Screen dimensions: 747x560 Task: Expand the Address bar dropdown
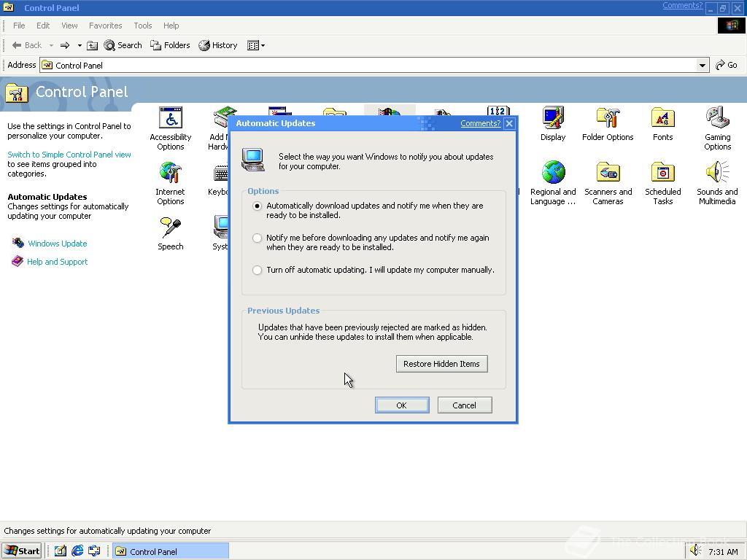click(703, 65)
